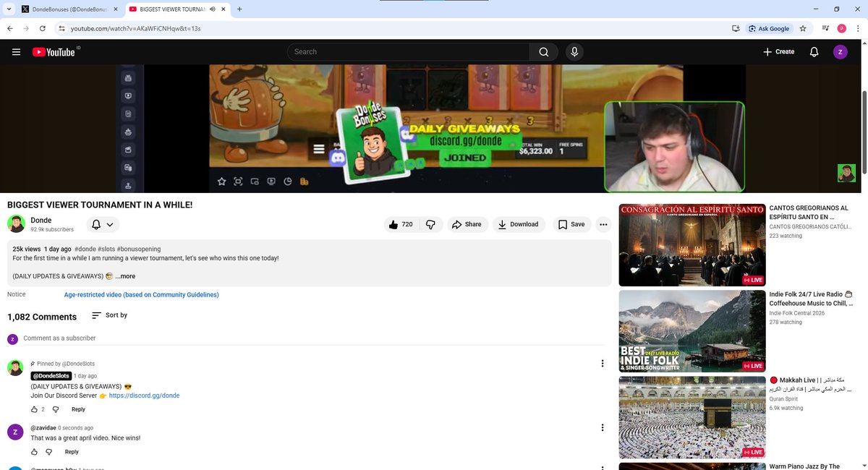The image size is (868, 470).
Task: Open the Sort by comments menu
Action: [x=109, y=315]
